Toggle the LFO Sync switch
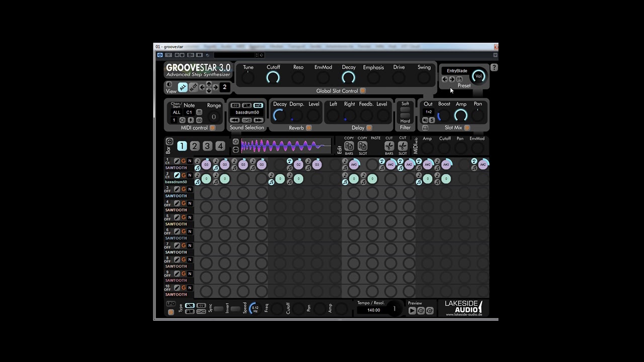Screen dimensions: 644x362 click(x=218, y=309)
